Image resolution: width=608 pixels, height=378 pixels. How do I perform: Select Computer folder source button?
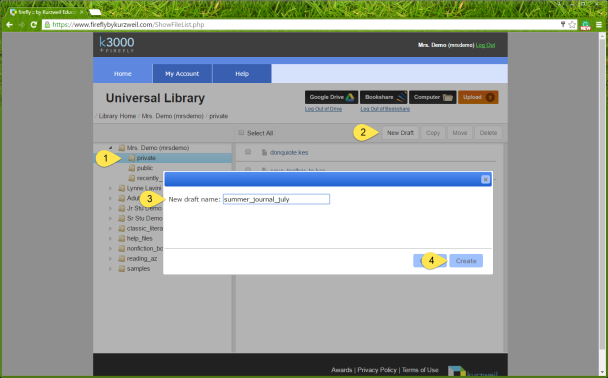click(433, 97)
